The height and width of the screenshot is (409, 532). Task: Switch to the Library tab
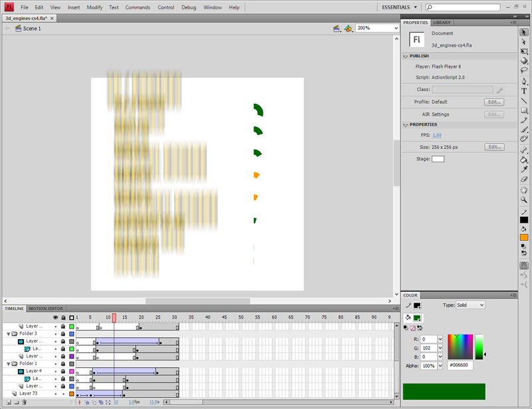442,23
